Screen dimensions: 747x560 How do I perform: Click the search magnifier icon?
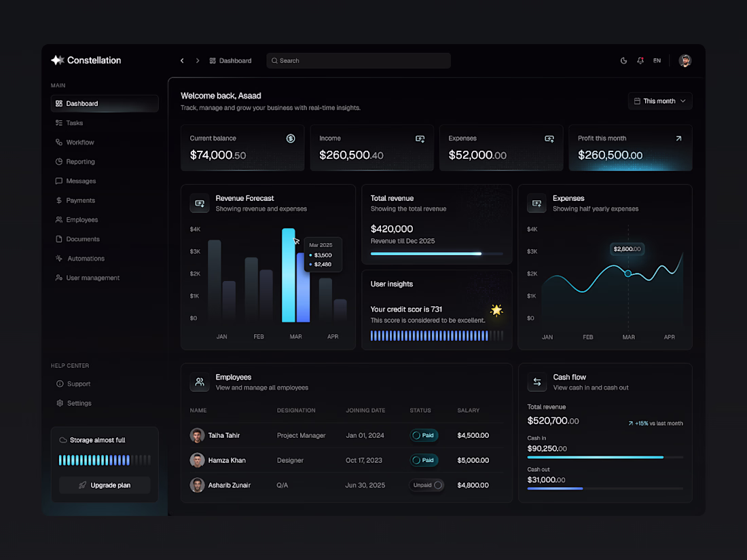pyautogui.click(x=274, y=60)
